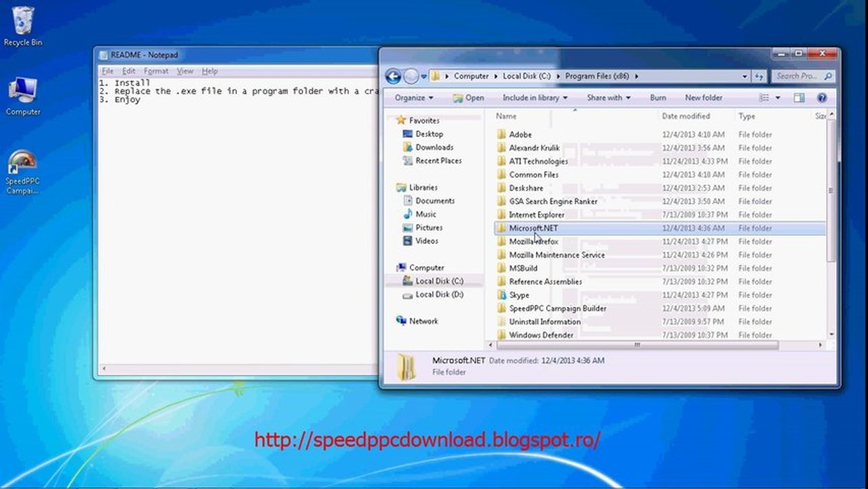Open the view options dropdown arrow
This screenshot has width=868, height=489.
point(776,98)
